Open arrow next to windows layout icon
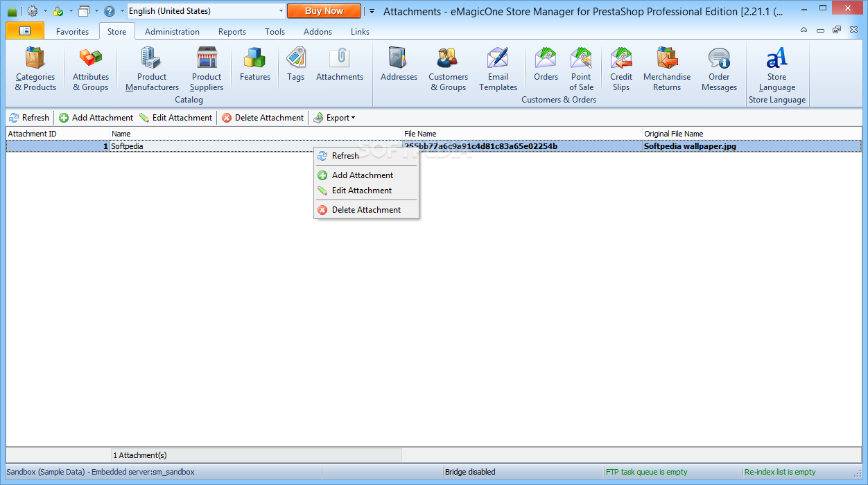868x485 pixels. [96, 11]
